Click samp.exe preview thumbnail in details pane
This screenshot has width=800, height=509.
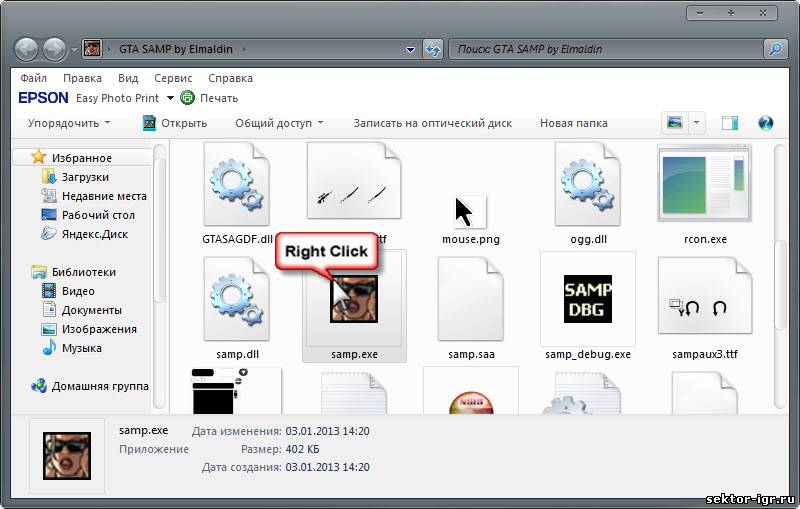click(67, 455)
